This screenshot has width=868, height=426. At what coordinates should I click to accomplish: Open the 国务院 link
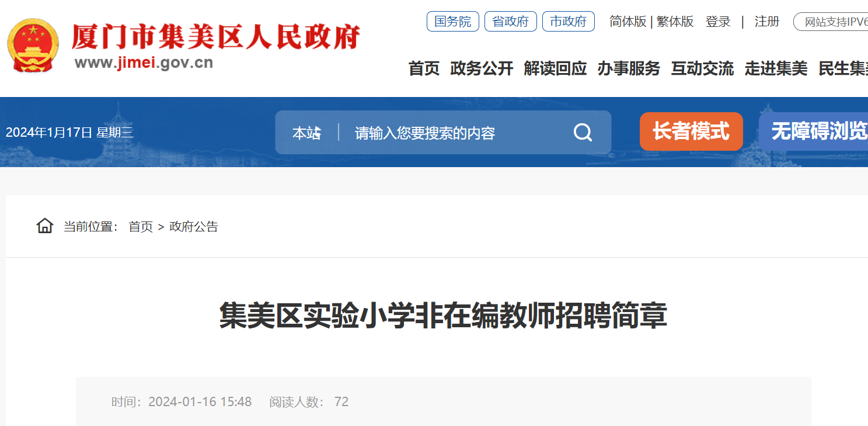[453, 22]
